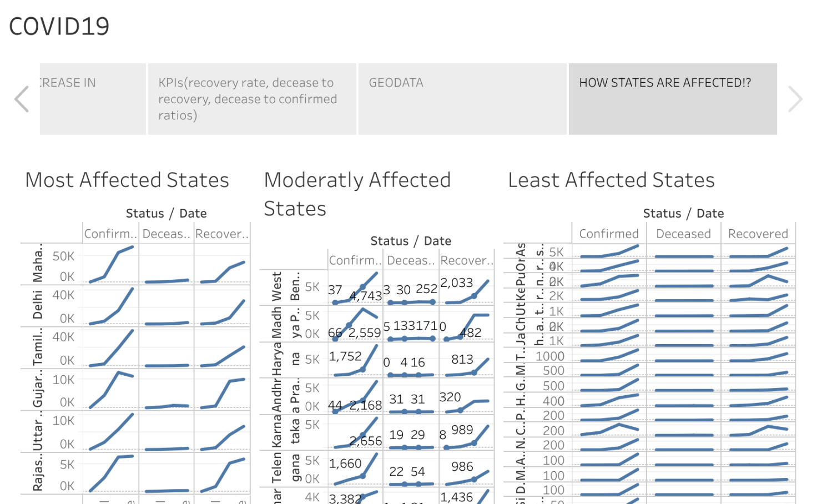Click the COVID19 dashboard title
The width and height of the screenshot is (817, 504).
point(58,26)
